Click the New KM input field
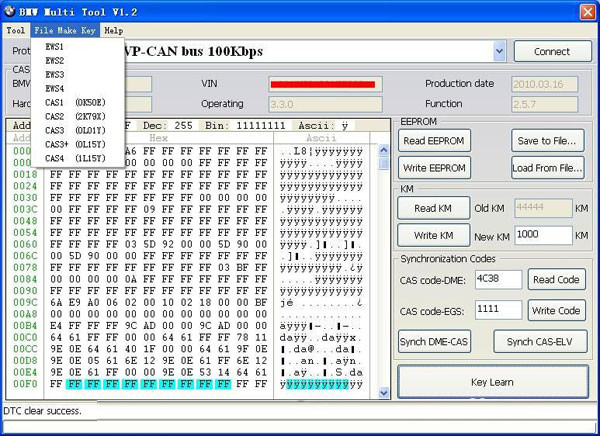600x436 pixels. (x=543, y=235)
